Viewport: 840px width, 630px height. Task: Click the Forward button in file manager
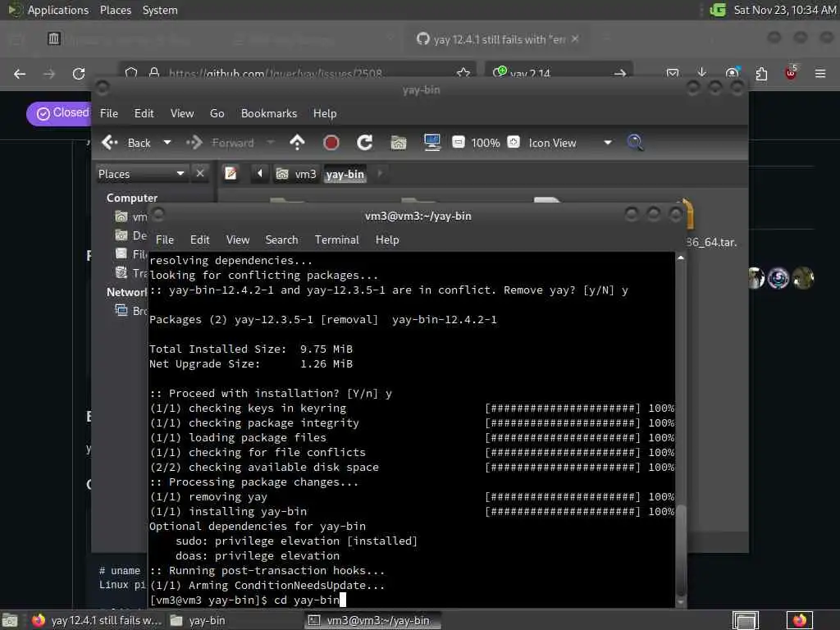pos(221,143)
